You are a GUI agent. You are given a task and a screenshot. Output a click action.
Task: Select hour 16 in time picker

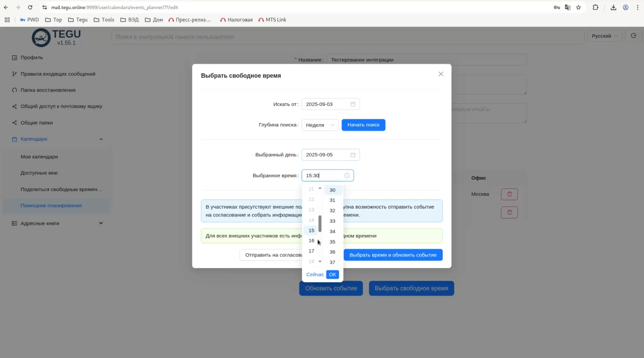(x=311, y=241)
